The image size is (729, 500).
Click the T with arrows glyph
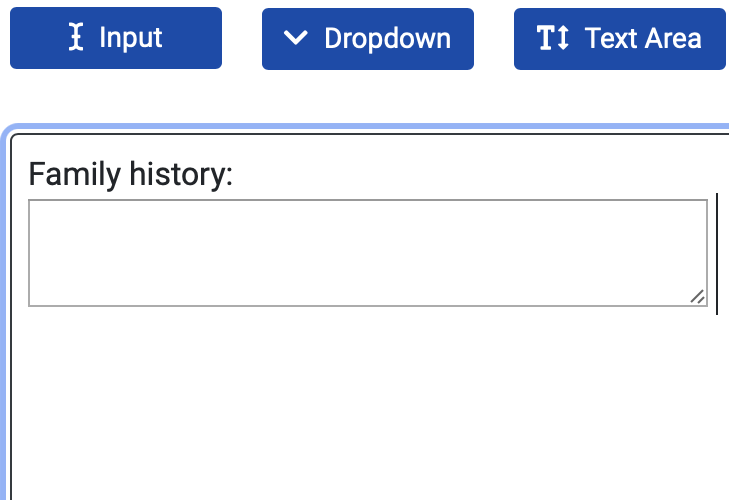pos(553,38)
